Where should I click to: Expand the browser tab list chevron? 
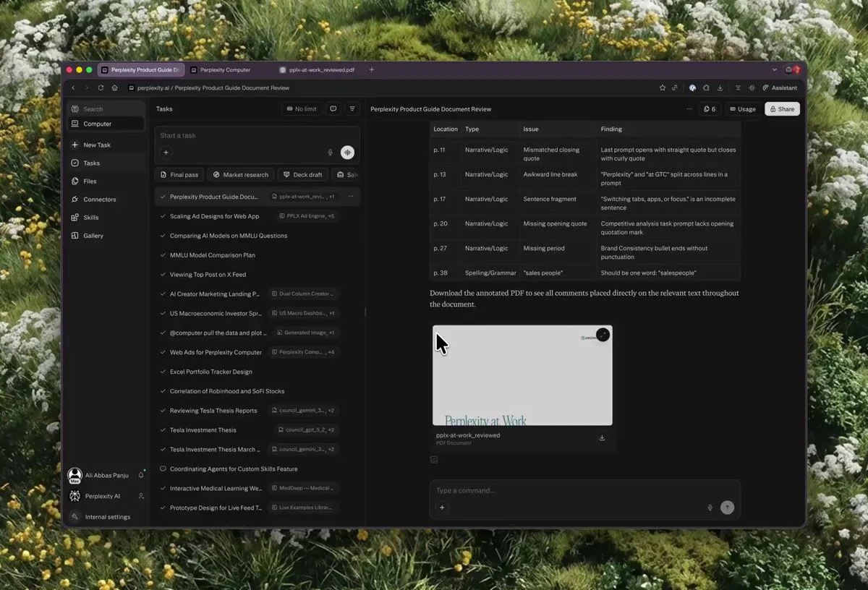point(775,70)
